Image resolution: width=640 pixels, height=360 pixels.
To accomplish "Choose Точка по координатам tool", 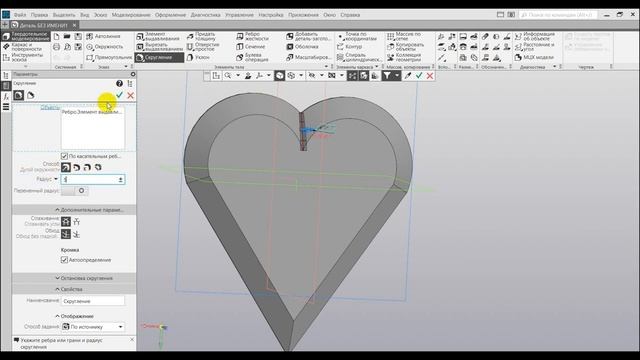I will click(357, 36).
